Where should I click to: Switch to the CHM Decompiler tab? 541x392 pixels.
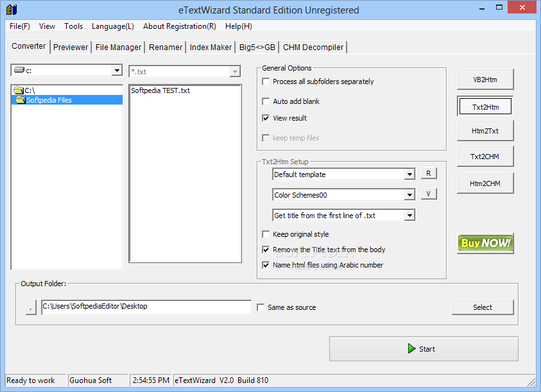(313, 47)
